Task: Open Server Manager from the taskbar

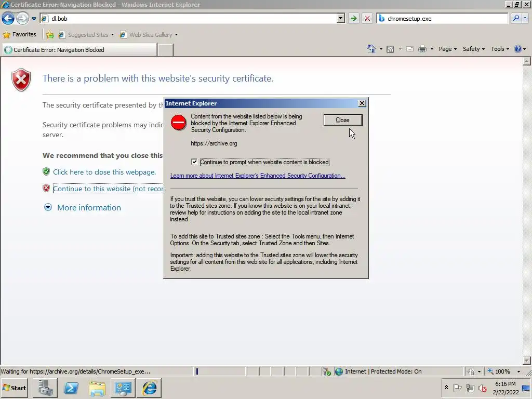Action: click(x=45, y=388)
